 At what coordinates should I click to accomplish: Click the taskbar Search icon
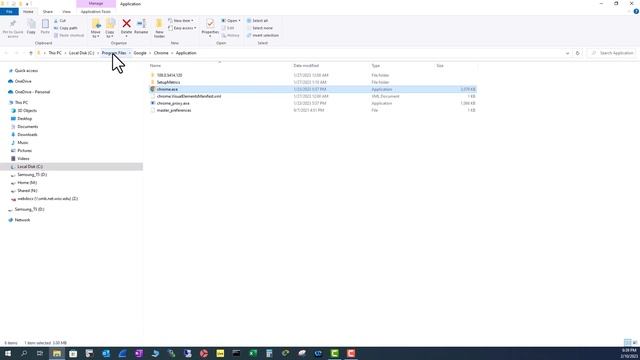click(x=24, y=353)
